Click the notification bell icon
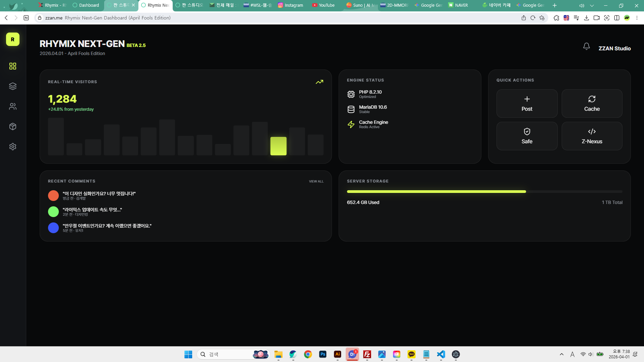 coord(586,46)
